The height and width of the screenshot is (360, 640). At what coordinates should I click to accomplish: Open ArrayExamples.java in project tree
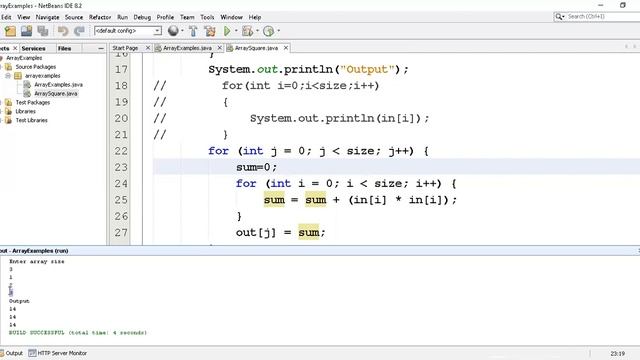pyautogui.click(x=58, y=85)
